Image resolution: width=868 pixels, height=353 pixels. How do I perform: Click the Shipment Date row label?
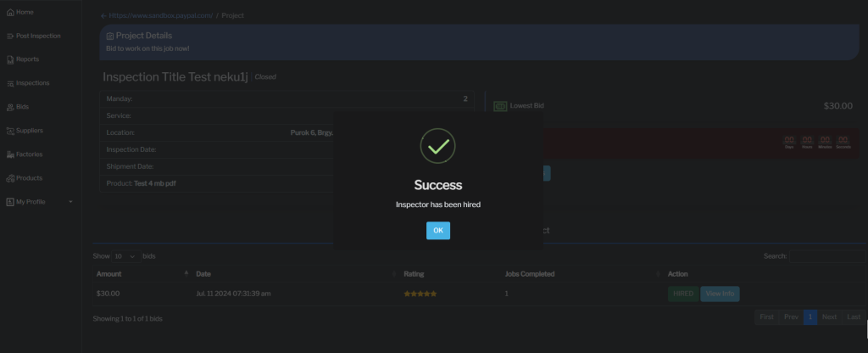coord(130,166)
